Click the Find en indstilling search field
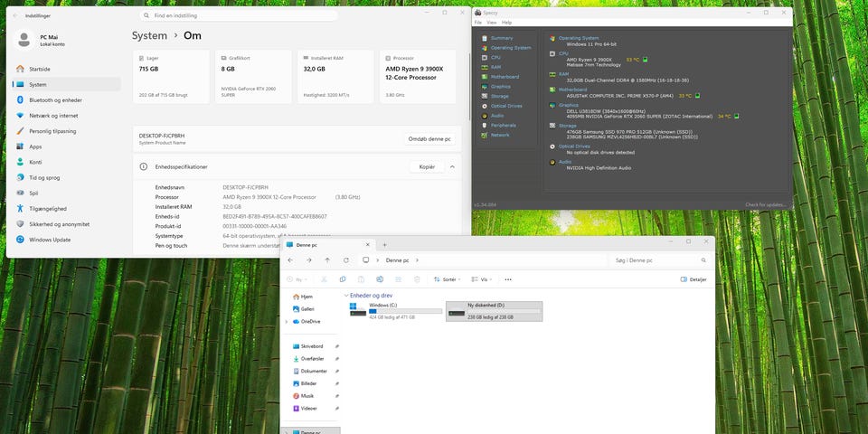The height and width of the screenshot is (434, 868). [x=239, y=15]
